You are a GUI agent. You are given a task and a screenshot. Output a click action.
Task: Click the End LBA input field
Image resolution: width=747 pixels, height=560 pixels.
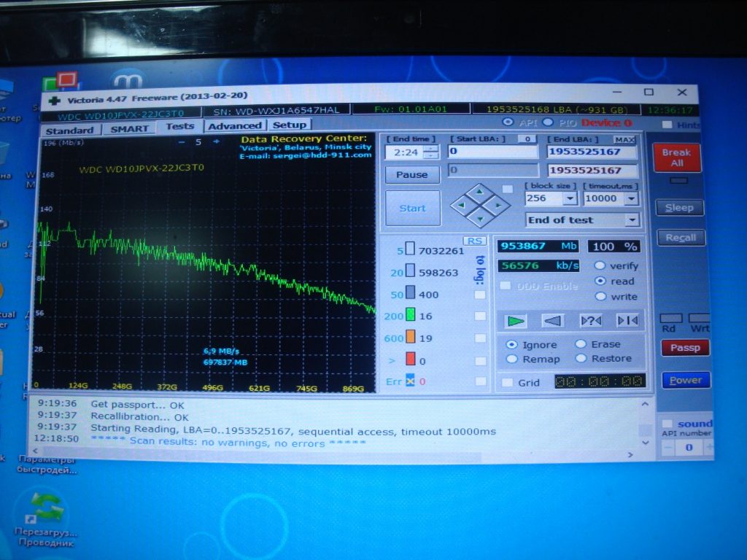point(591,152)
